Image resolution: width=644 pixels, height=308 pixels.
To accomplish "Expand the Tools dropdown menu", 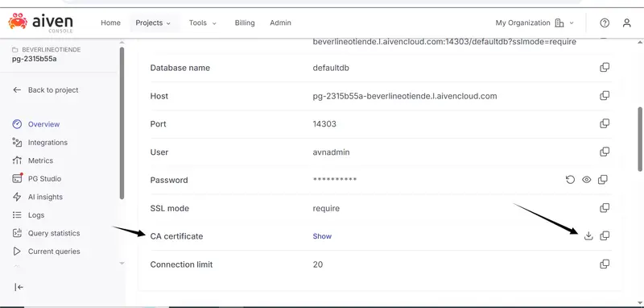I will point(203,23).
